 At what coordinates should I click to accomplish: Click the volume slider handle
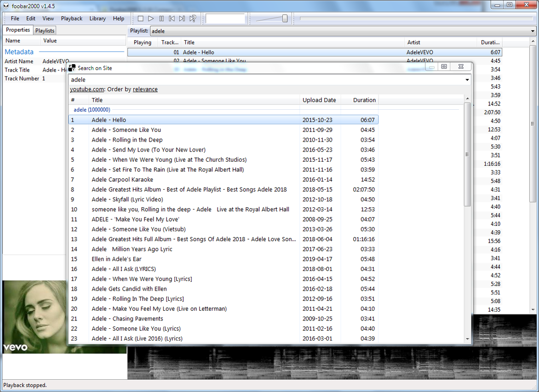coord(285,19)
